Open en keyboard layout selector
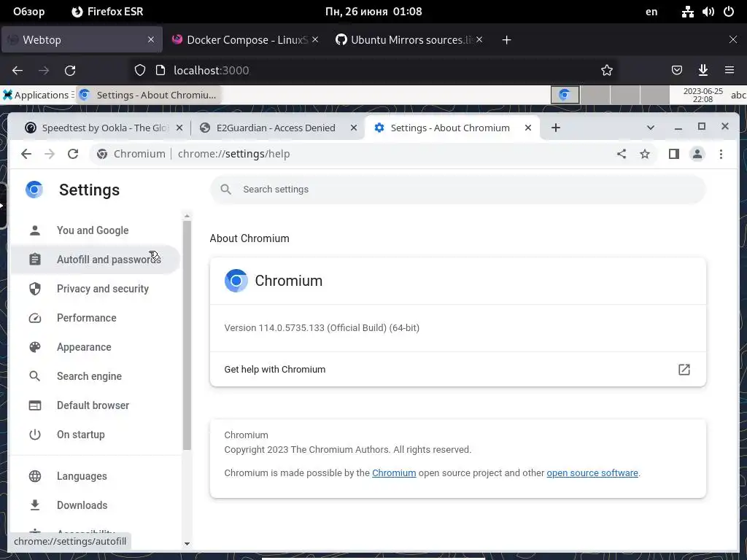This screenshot has width=747, height=560. coord(651,12)
